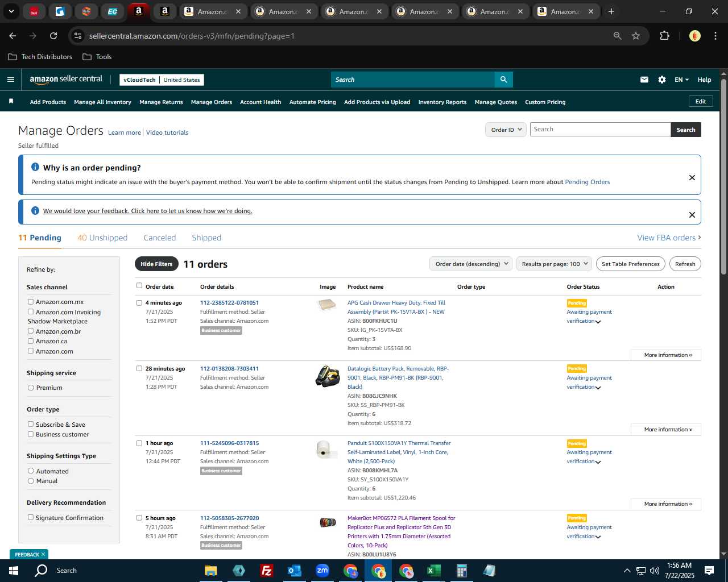The height and width of the screenshot is (582, 728).
Task: Open the Chrome profile avatar
Action: (694, 36)
